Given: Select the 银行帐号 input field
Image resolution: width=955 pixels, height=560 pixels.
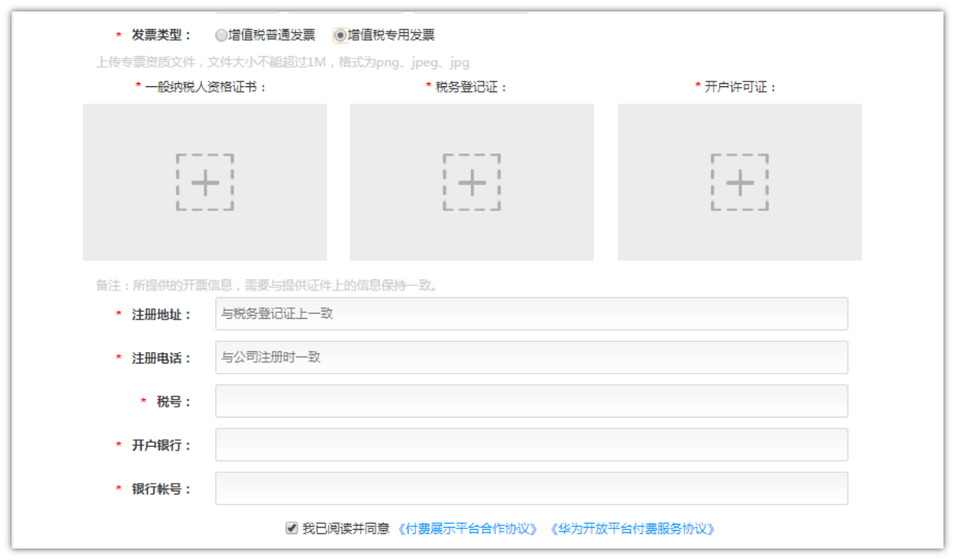Looking at the screenshot, I should [x=531, y=488].
